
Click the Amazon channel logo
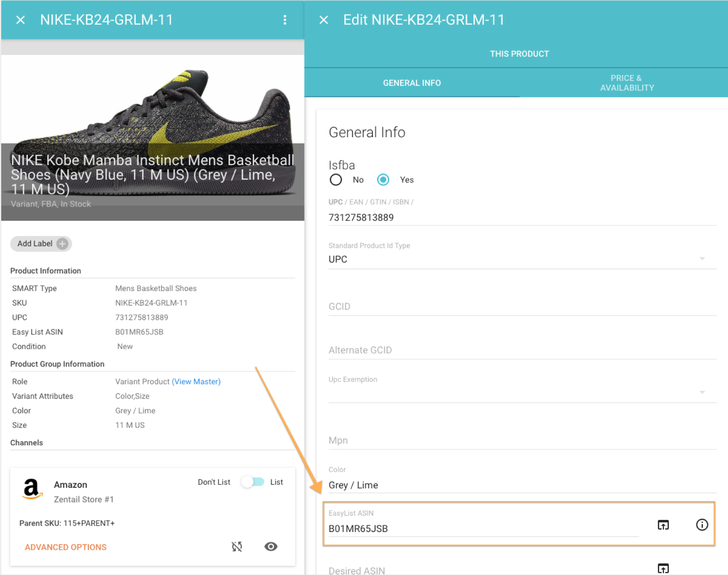(32, 489)
